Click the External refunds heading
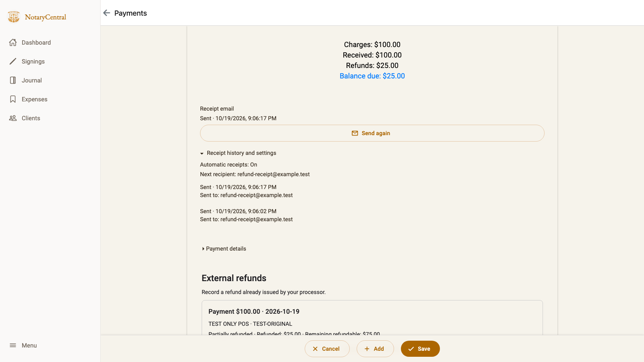644x362 pixels. [234, 278]
